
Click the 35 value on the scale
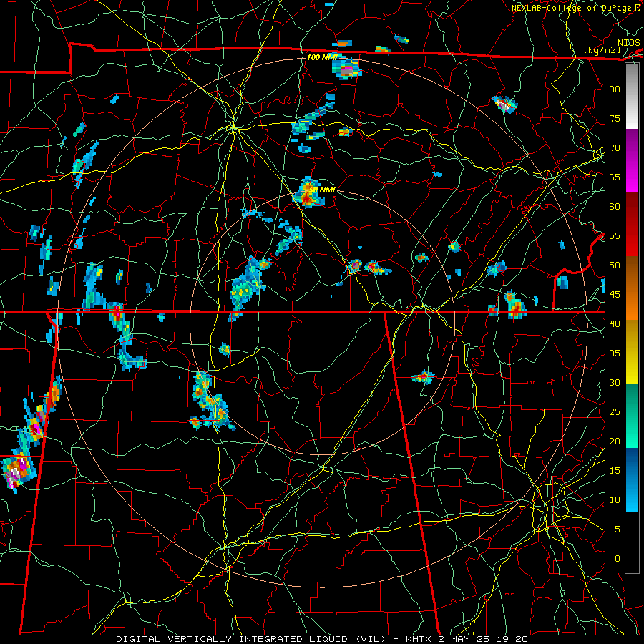click(615, 353)
